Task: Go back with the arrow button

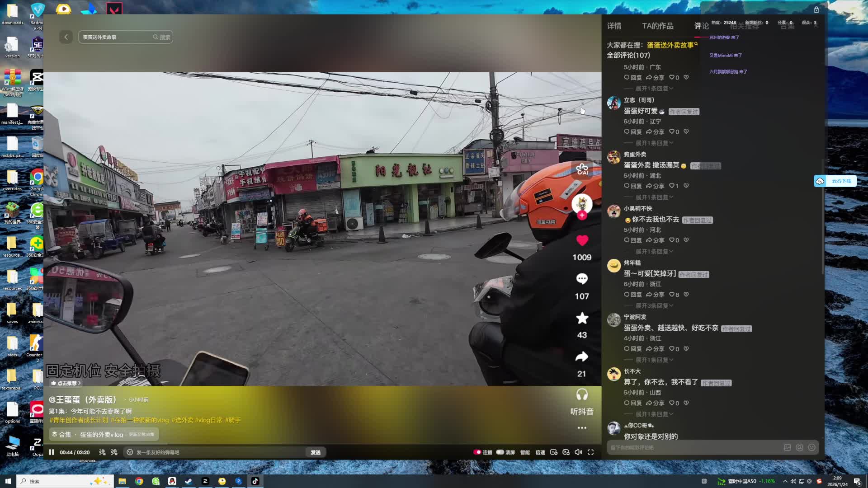Action: click(x=66, y=37)
